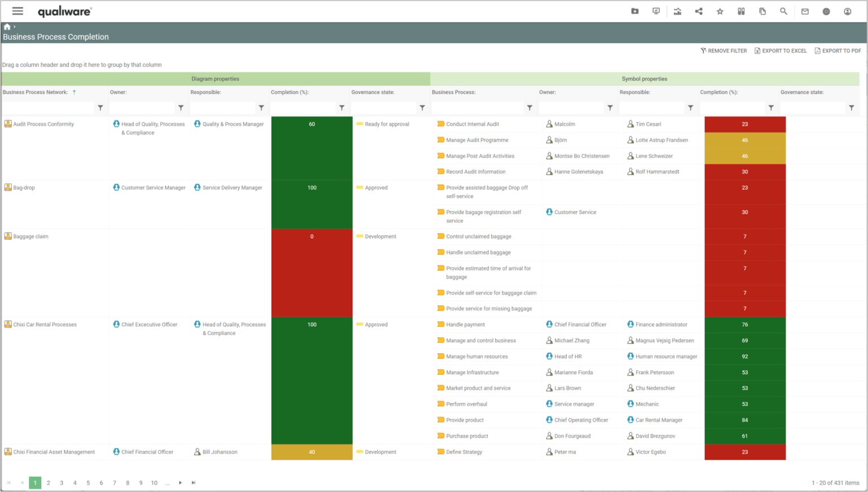Click Export to Excel
Image resolution: width=868 pixels, height=492 pixels.
point(780,50)
